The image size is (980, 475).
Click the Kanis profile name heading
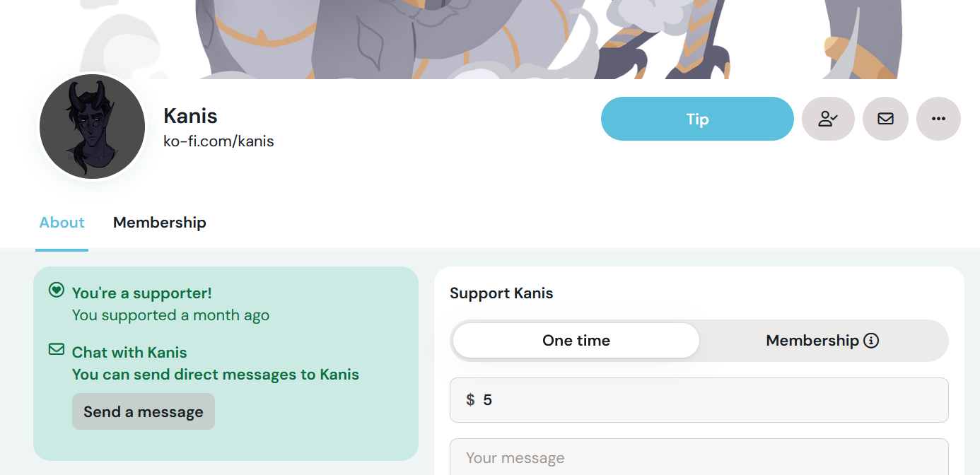(190, 116)
